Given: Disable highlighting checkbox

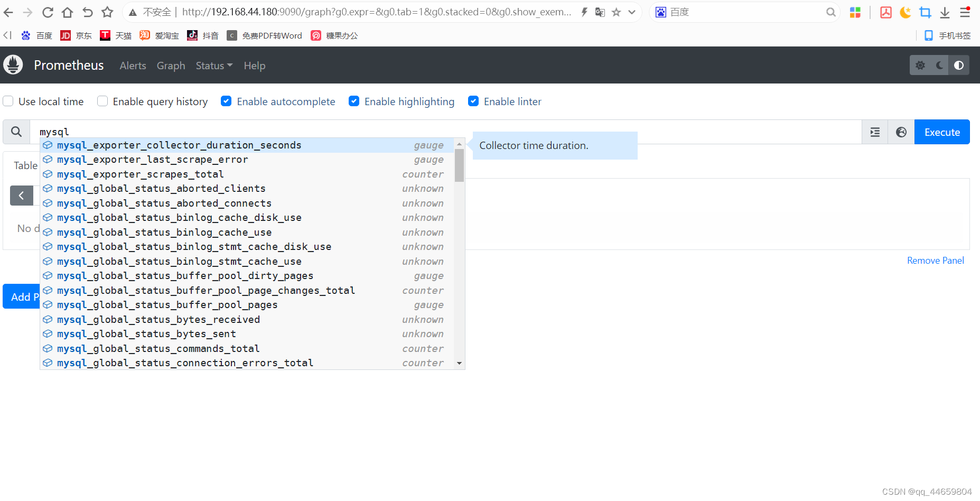Looking at the screenshot, I should [x=354, y=101].
